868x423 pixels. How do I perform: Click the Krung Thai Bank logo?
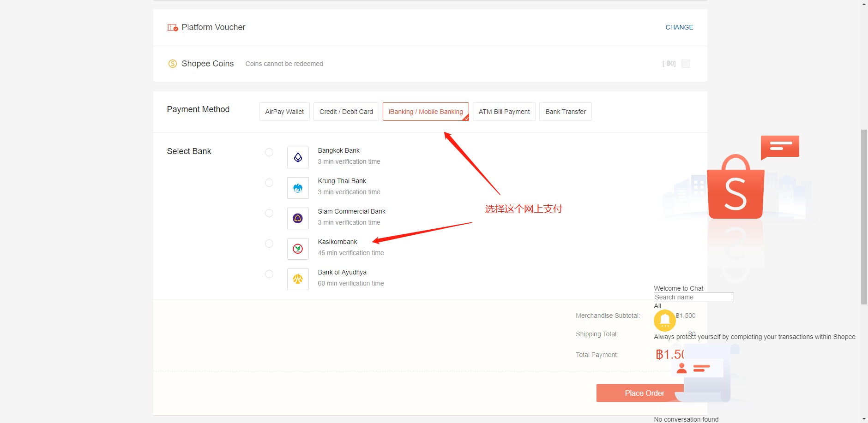298,188
